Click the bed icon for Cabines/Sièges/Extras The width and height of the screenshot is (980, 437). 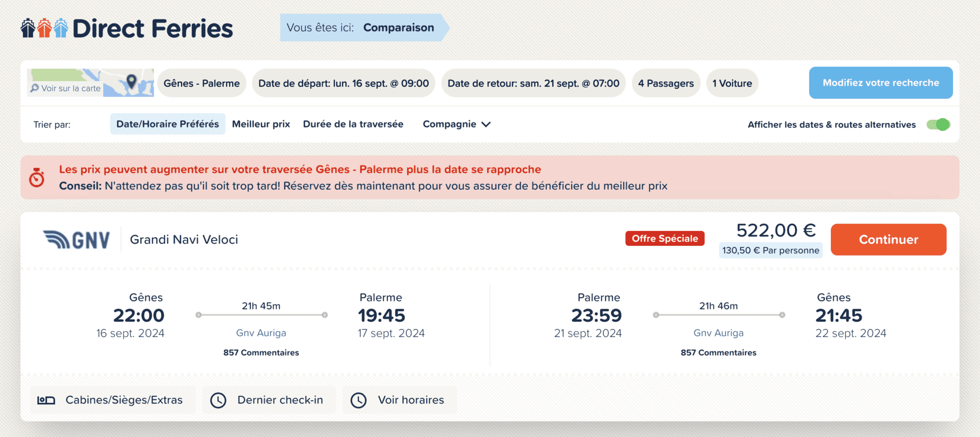click(46, 400)
